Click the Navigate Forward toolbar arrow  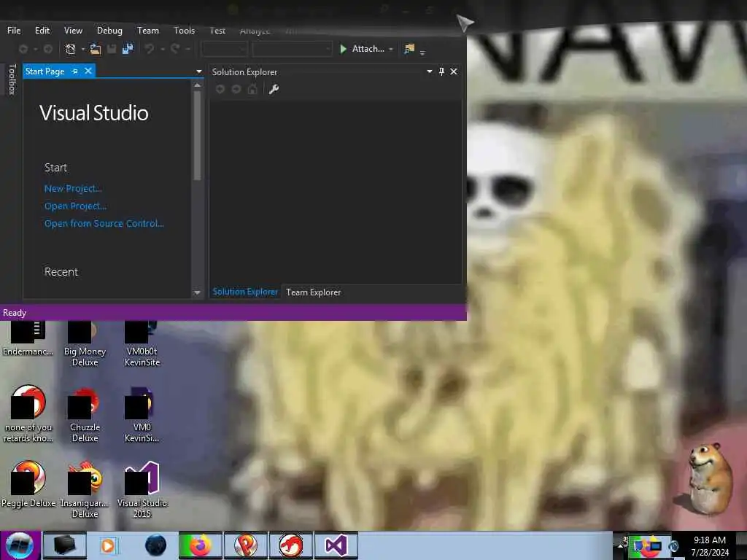(x=48, y=49)
